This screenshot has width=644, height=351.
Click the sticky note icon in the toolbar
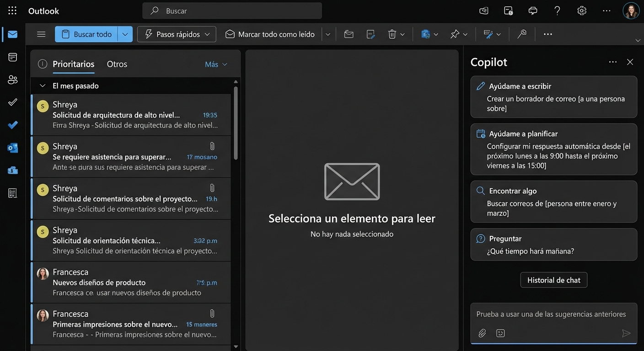click(x=370, y=34)
